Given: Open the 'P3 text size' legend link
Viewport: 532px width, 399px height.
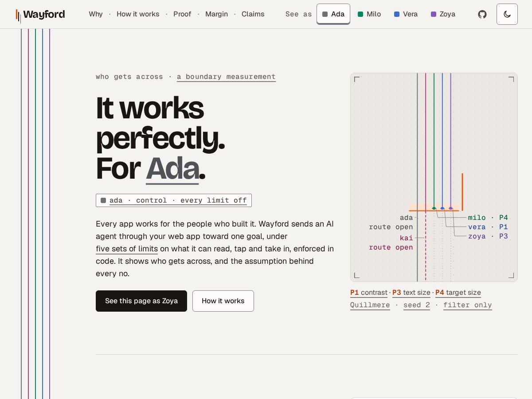Looking at the screenshot, I should (x=411, y=293).
